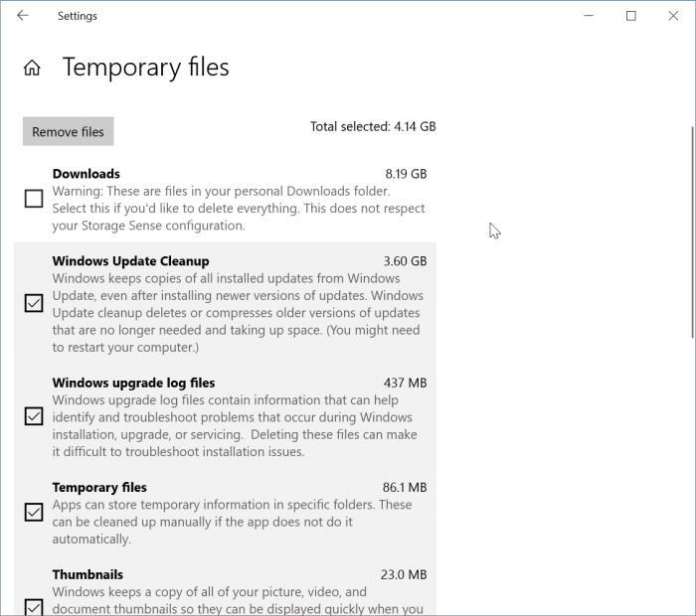696x616 pixels.
Task: Click the Settings window title text
Action: pos(78,16)
